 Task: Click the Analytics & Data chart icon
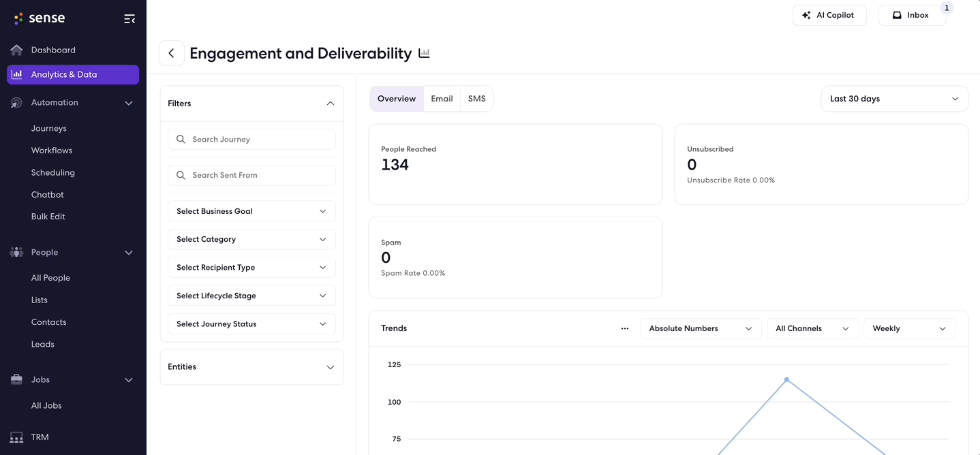pos(17,74)
